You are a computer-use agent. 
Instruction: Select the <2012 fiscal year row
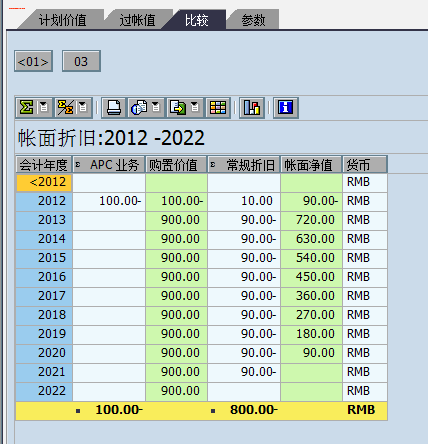(44, 182)
